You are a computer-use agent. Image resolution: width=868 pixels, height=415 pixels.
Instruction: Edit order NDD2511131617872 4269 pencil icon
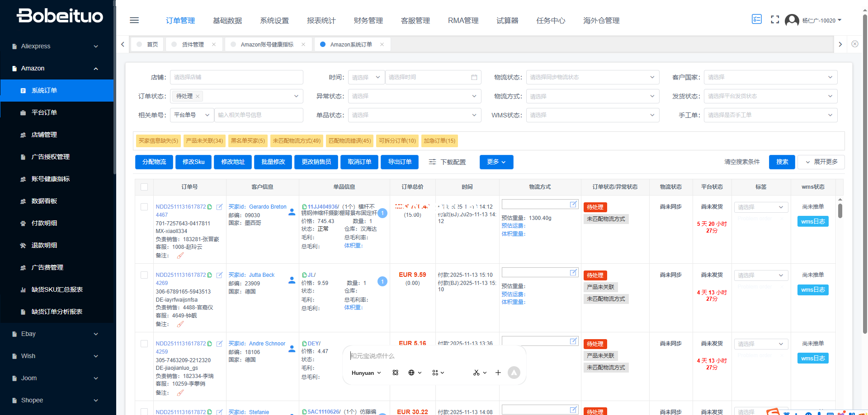point(219,275)
